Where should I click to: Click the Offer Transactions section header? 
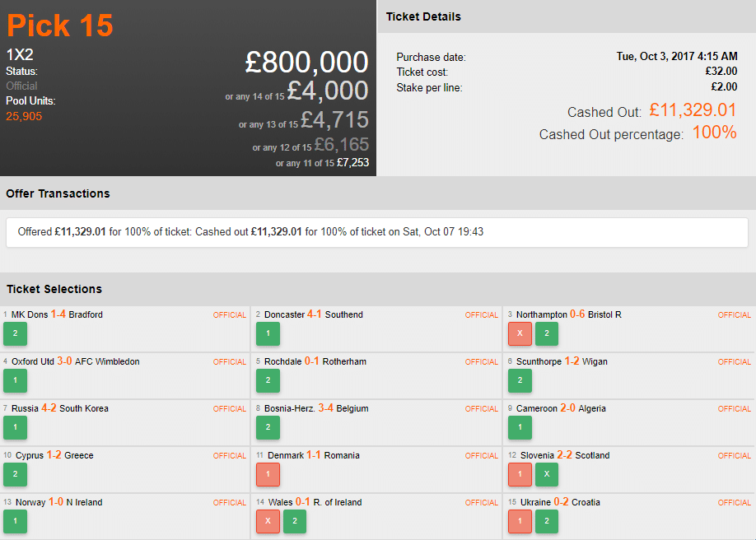point(58,193)
